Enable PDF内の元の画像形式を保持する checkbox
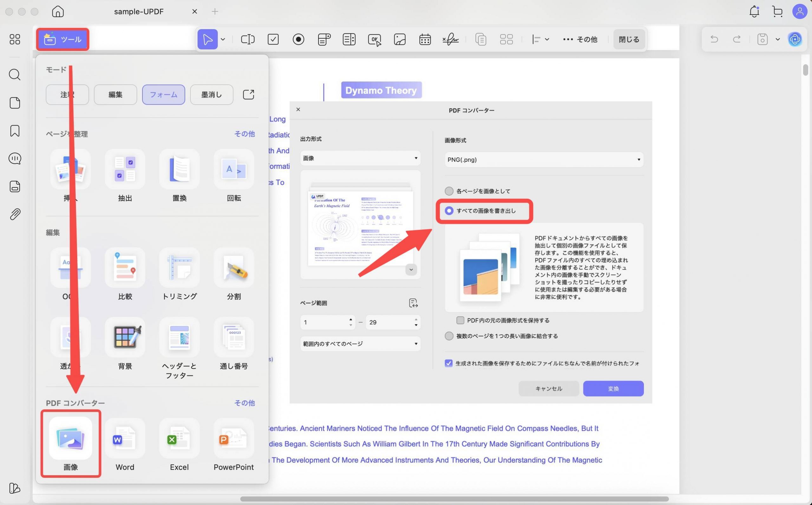Viewport: 812px width, 505px height. point(460,320)
